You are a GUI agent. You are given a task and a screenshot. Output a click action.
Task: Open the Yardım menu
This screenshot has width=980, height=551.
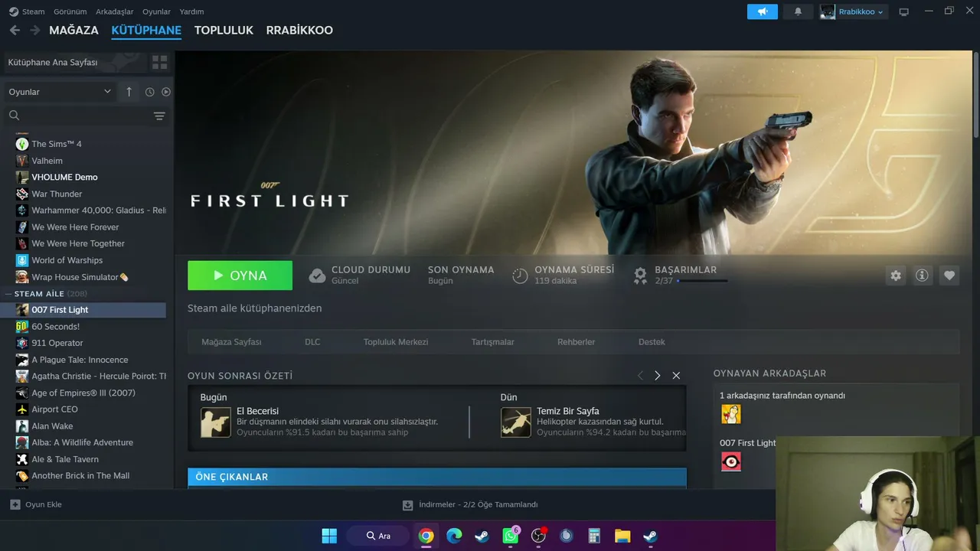[191, 11]
